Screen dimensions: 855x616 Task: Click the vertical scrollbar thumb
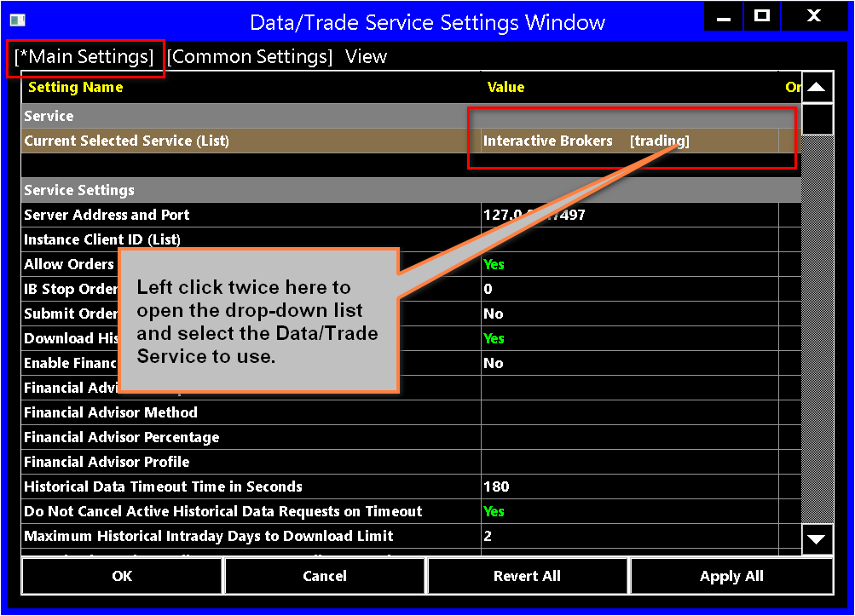click(x=817, y=119)
